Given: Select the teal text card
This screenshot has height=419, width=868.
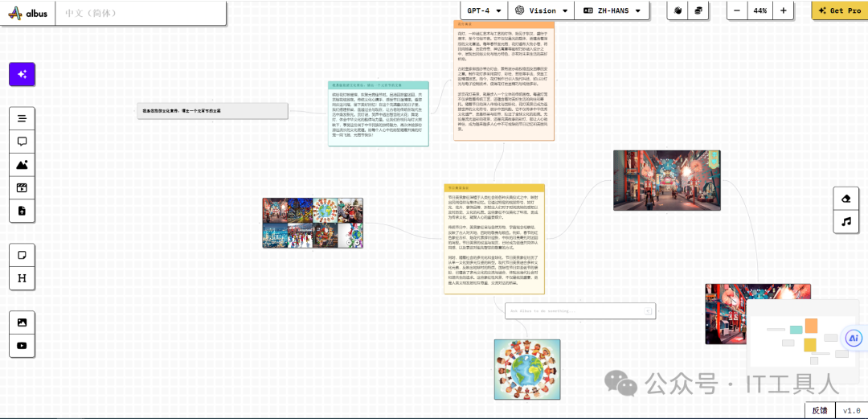Looking at the screenshot, I should [379, 113].
